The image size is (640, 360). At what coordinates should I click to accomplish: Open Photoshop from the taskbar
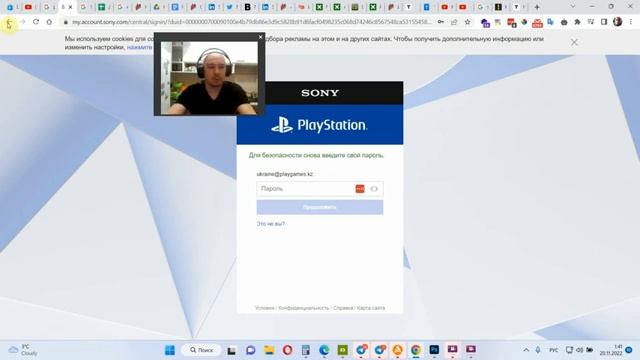(434, 350)
